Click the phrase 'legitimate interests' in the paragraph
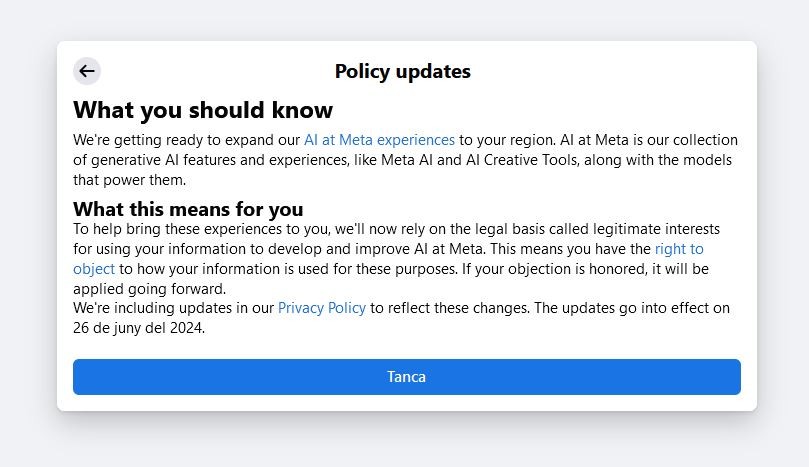The image size is (809, 467). [656, 229]
